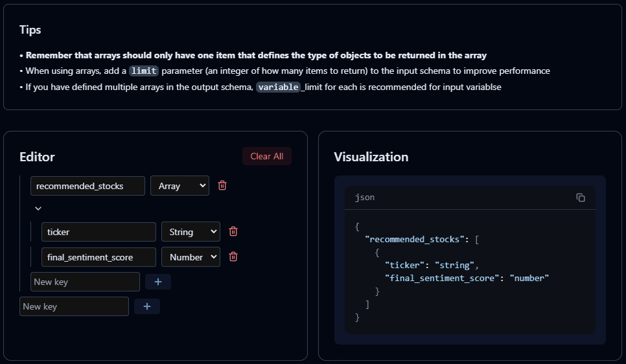Add nested key with plus button inside array

pos(157,282)
